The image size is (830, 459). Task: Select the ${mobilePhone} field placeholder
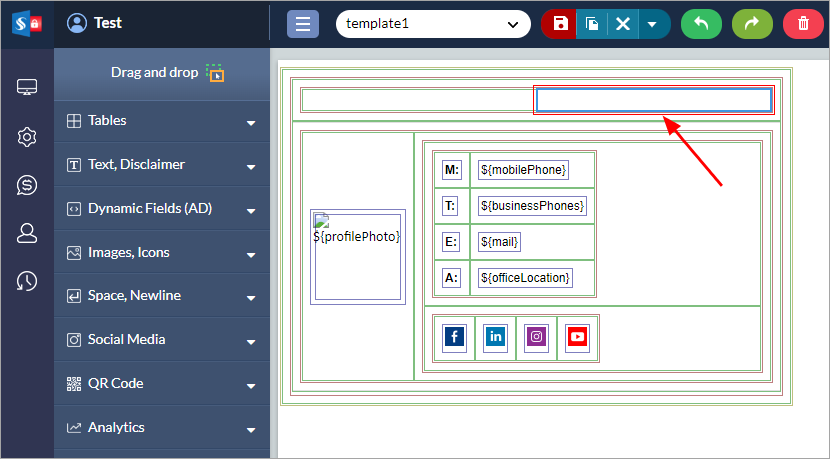(523, 170)
